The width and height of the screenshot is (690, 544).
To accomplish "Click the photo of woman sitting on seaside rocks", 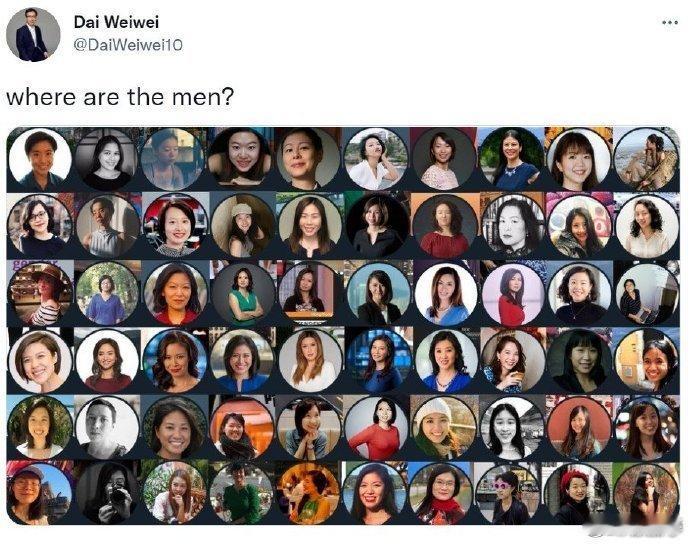I will pos(646,159).
